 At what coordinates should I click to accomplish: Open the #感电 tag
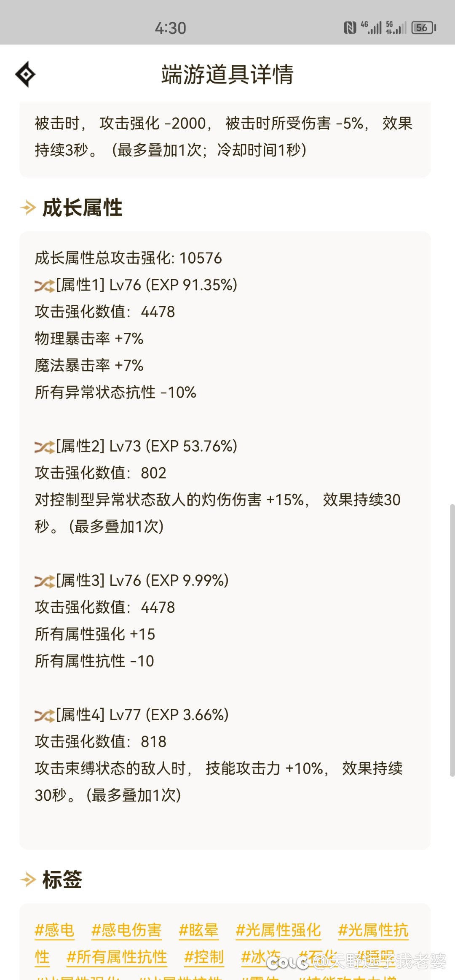point(54,930)
